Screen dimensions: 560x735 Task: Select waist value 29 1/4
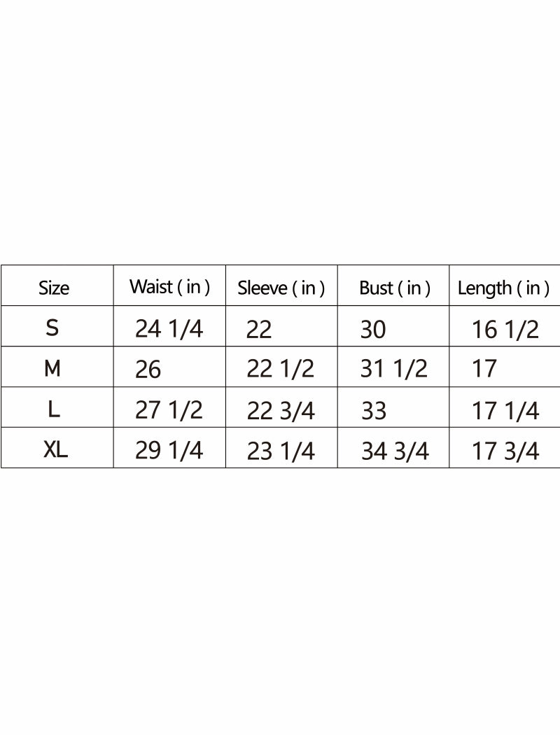tap(169, 450)
